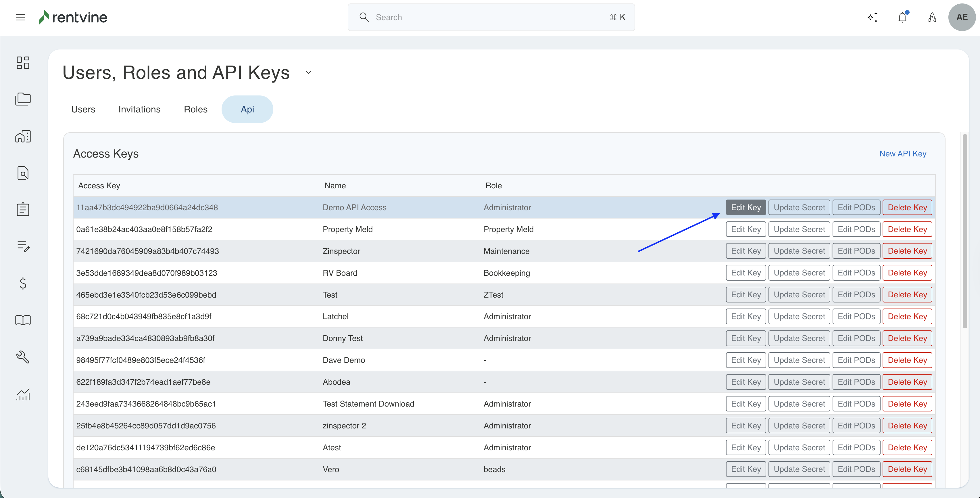Viewport: 980px width, 498px height.
Task: Switch to the Invitations tab
Action: 139,109
